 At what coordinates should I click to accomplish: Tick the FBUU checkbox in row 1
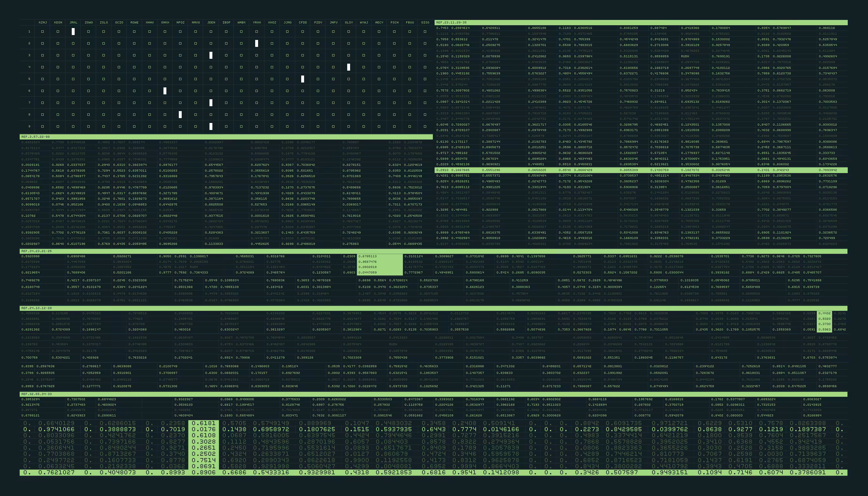click(x=410, y=32)
